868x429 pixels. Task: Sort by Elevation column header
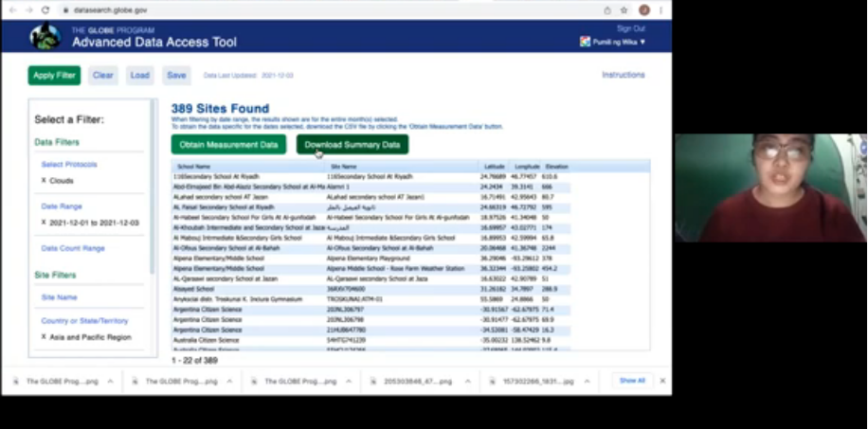coord(556,167)
